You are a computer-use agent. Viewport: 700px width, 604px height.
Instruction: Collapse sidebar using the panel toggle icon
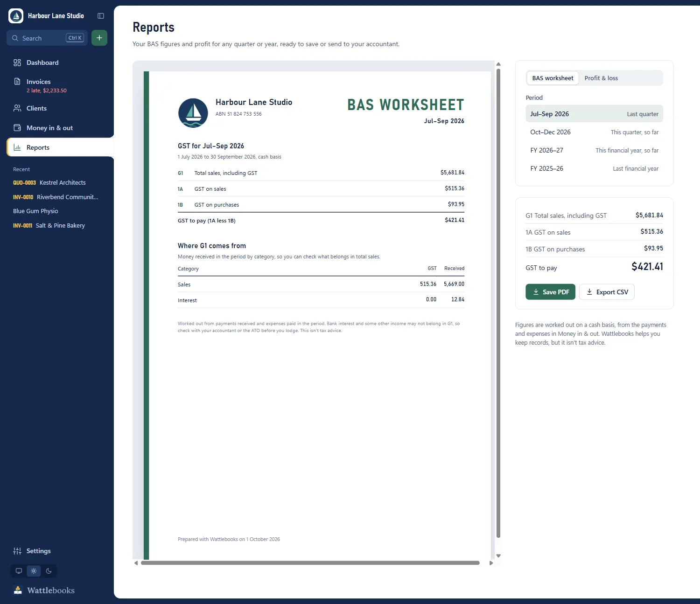point(100,16)
